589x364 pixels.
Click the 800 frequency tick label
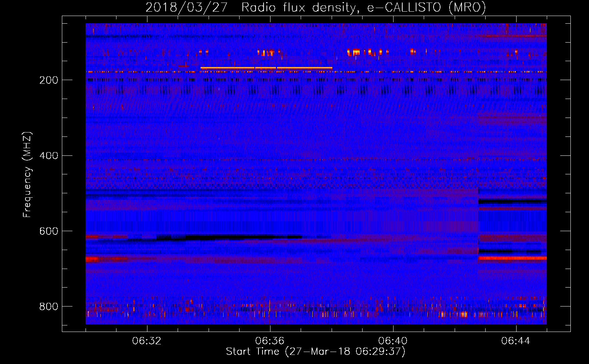49,307
